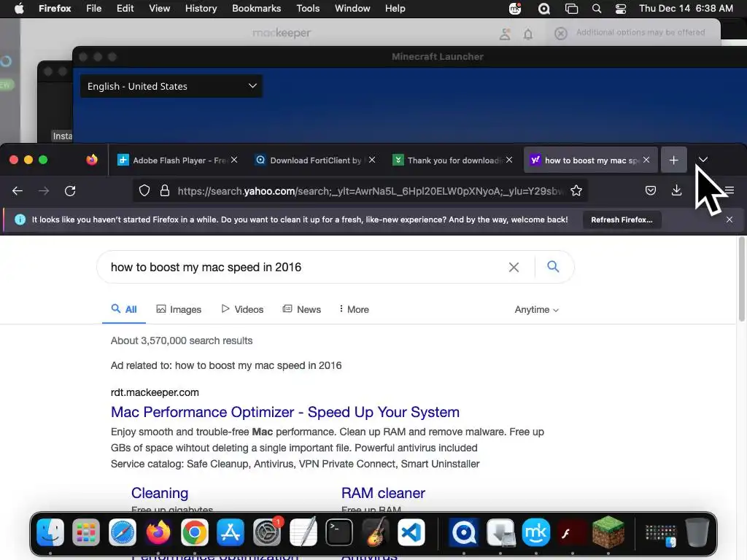Reload the current Yahoo page
Screen dimensions: 747x560
pos(70,191)
